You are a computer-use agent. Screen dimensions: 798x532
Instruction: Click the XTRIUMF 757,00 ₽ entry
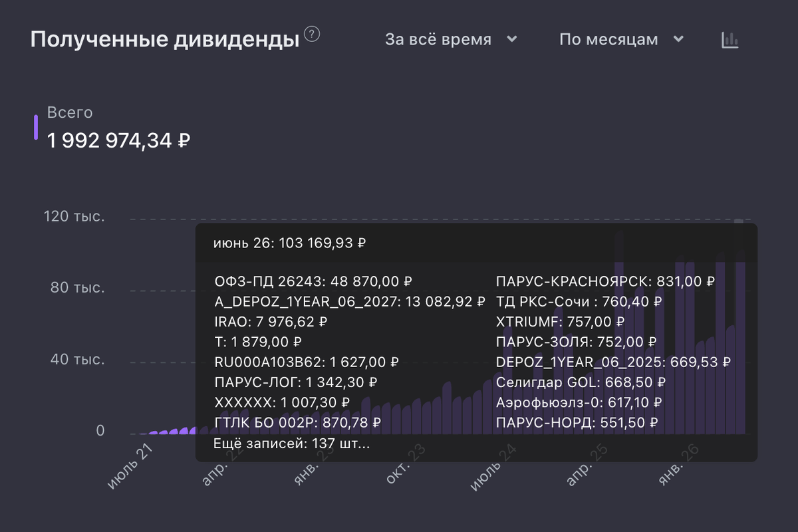pyautogui.click(x=561, y=322)
